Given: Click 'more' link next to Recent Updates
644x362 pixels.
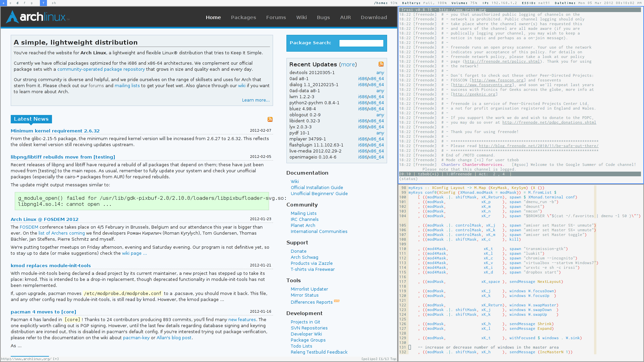Looking at the screenshot, I should (348, 64).
